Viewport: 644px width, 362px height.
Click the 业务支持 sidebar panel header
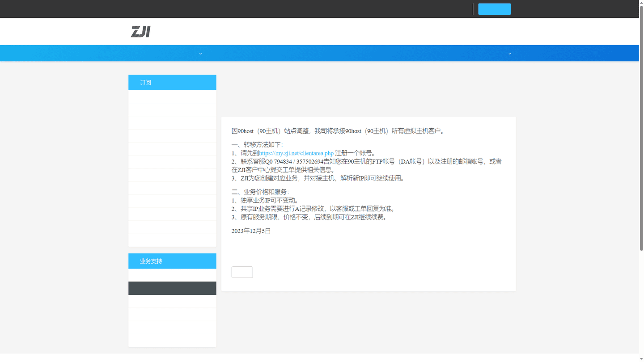point(172,261)
